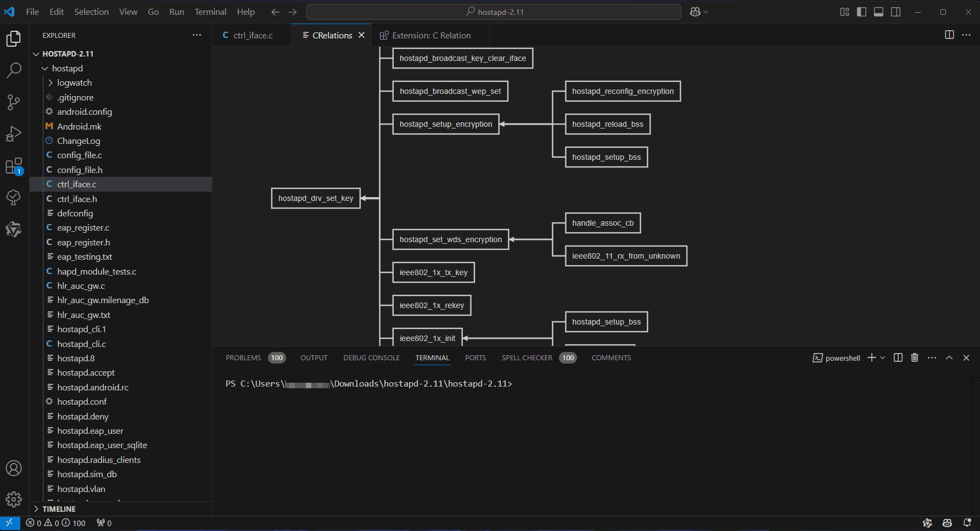Open launch profile dropdown arrow

coord(883,358)
